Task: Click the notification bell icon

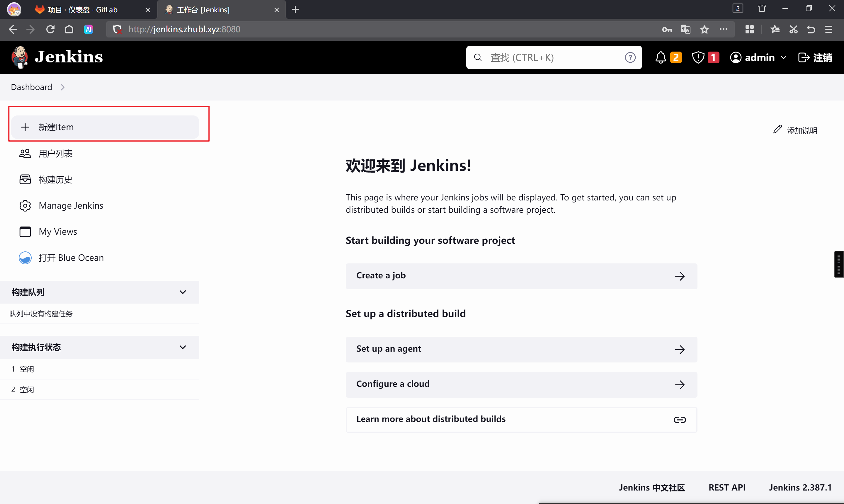Action: pyautogui.click(x=660, y=57)
